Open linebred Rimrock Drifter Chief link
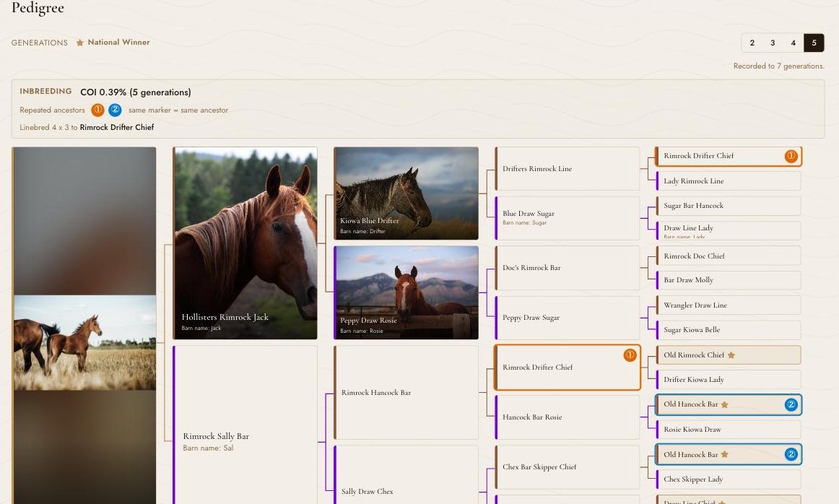The height and width of the screenshot is (504, 839). [x=117, y=127]
